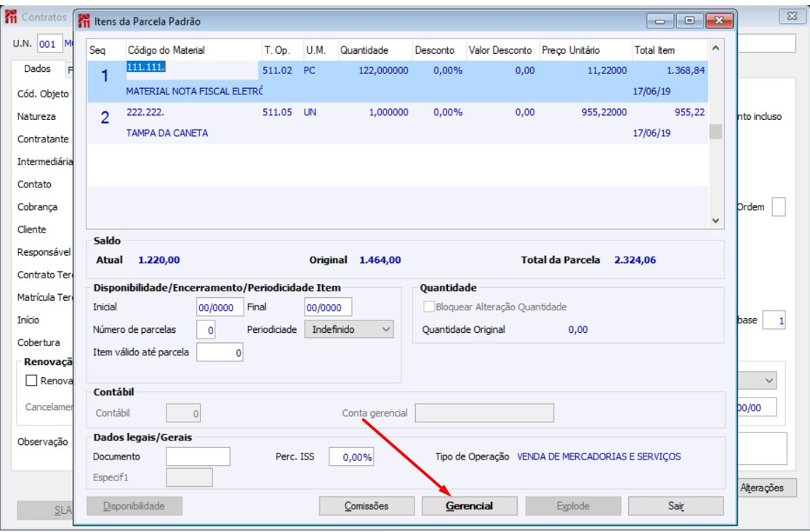Maximize the Itens da Parcela Padrão dialog

tap(691, 22)
